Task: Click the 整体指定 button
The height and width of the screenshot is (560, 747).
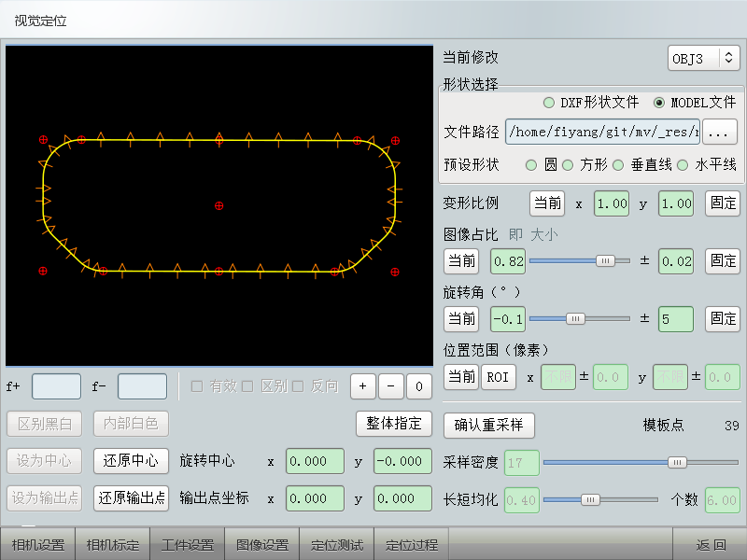Action: pyautogui.click(x=395, y=423)
